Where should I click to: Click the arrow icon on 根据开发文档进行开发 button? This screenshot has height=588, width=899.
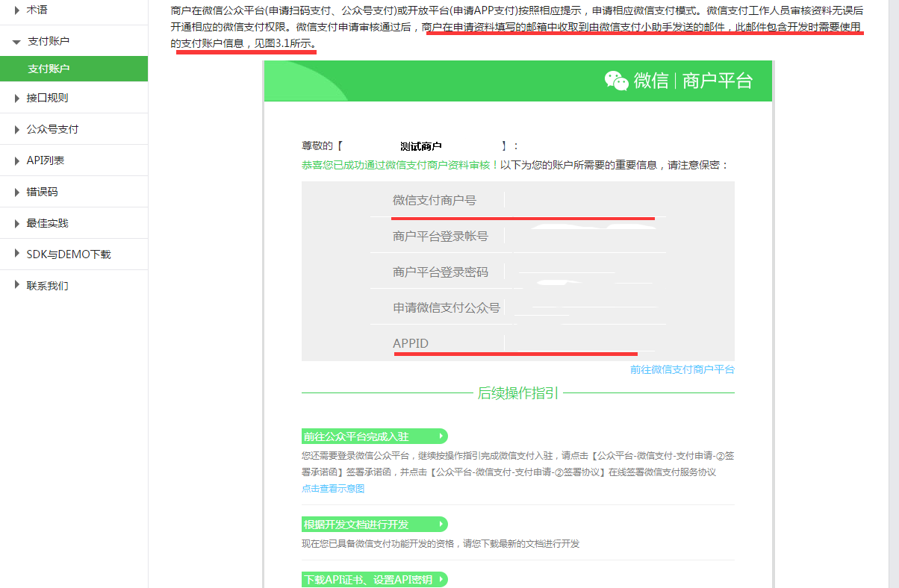pyautogui.click(x=441, y=525)
